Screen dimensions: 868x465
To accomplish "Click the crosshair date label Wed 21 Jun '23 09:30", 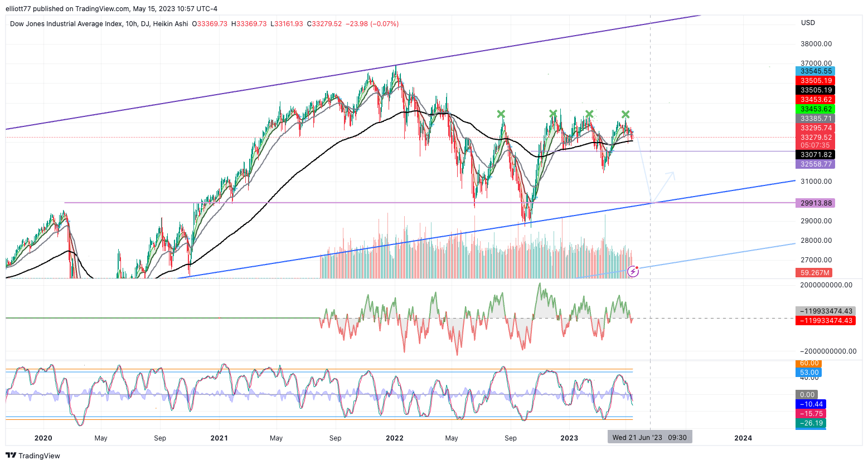I will point(650,437).
